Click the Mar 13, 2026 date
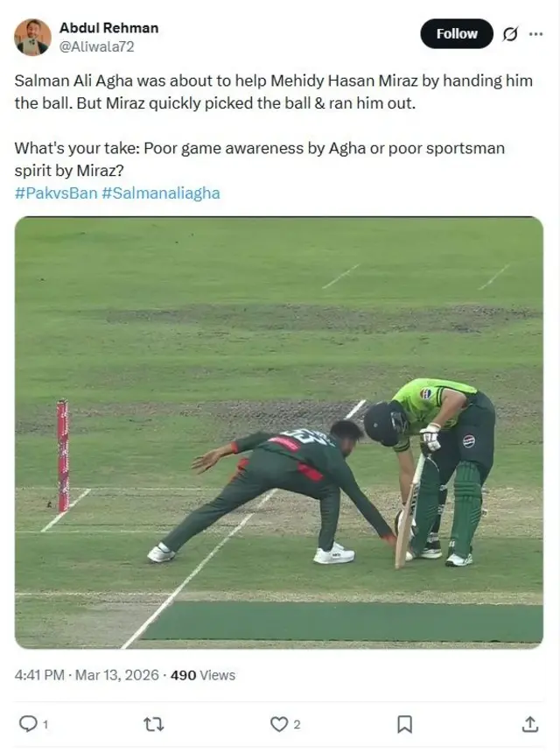The image size is (560, 753). [116, 675]
